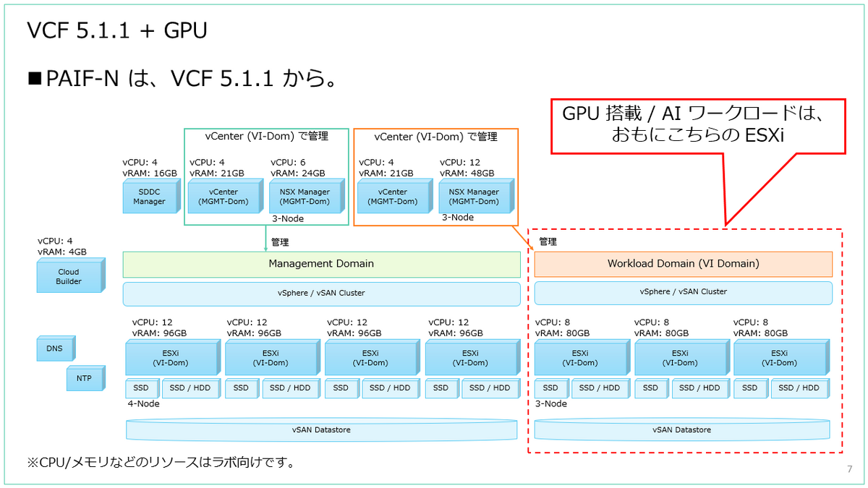The height and width of the screenshot is (488, 868).
Task: Select the "管理" label inside red dashed box
Action: point(548,241)
